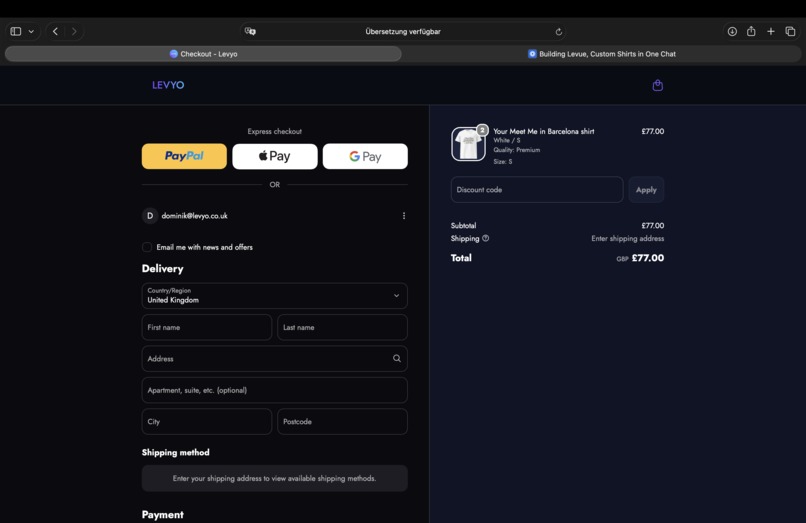Go back with the browser back arrow
The height and width of the screenshot is (523, 806).
point(56,31)
